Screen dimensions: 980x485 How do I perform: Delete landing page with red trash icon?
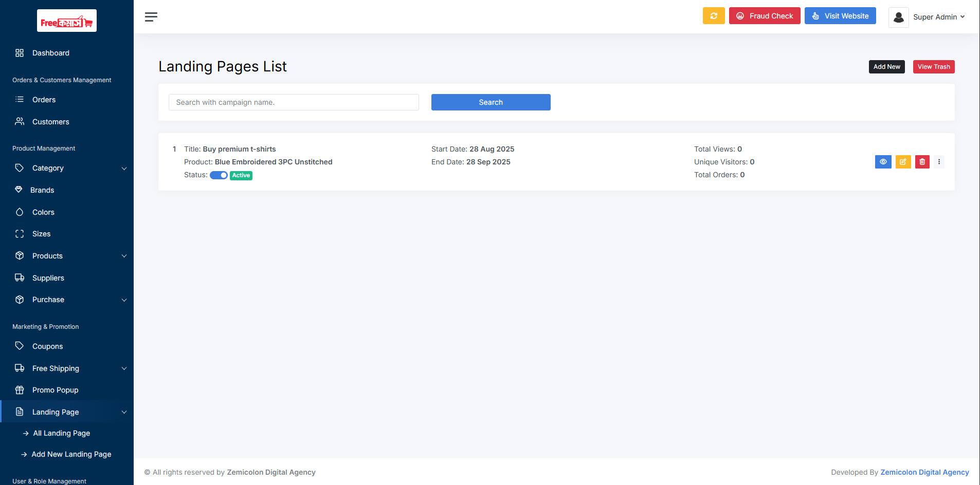922,162
